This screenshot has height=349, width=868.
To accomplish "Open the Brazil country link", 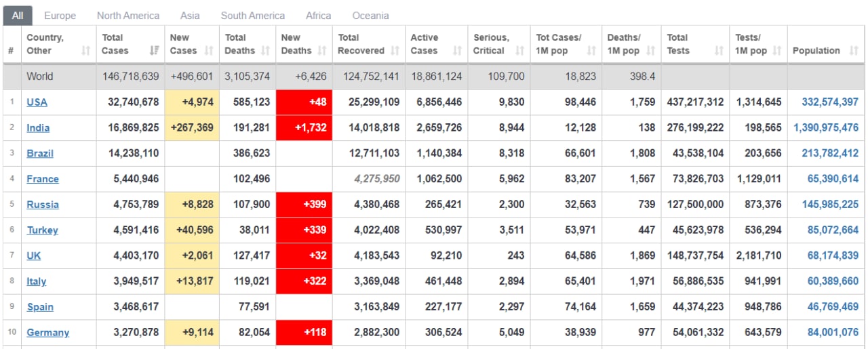I will [x=40, y=154].
